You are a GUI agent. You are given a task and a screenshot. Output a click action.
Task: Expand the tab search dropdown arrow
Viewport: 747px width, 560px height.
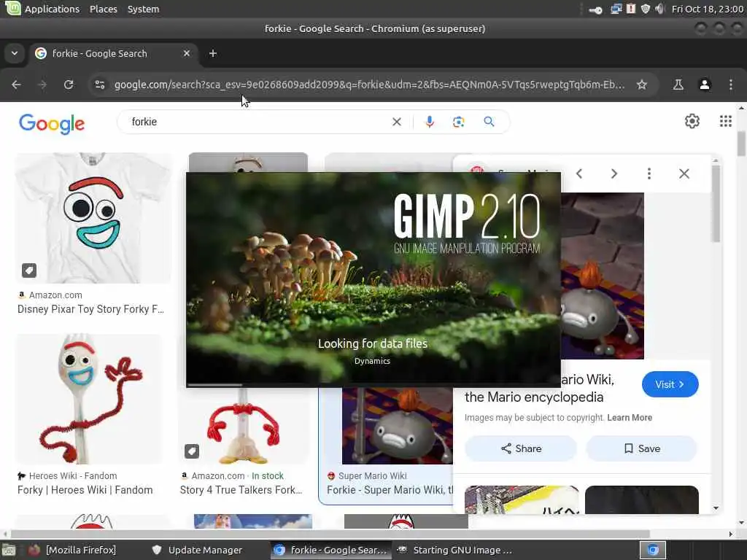[15, 53]
